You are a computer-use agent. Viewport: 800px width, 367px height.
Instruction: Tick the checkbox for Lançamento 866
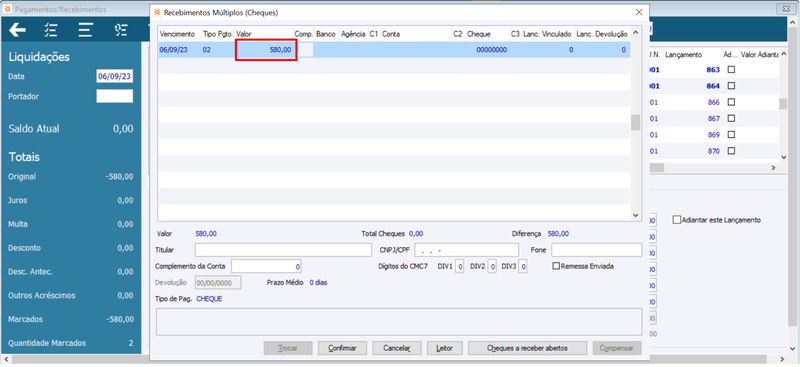(731, 102)
